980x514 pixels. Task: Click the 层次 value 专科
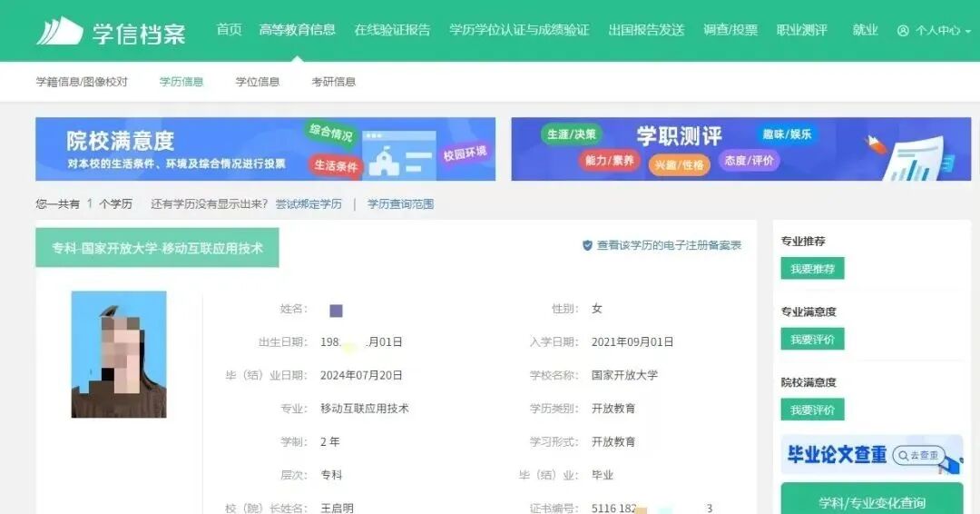(x=331, y=475)
